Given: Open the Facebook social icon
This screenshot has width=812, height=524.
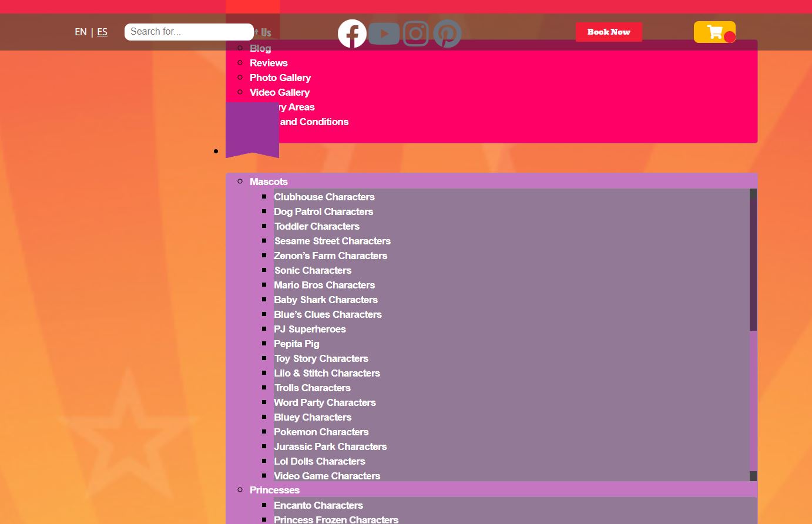Looking at the screenshot, I should click(352, 33).
